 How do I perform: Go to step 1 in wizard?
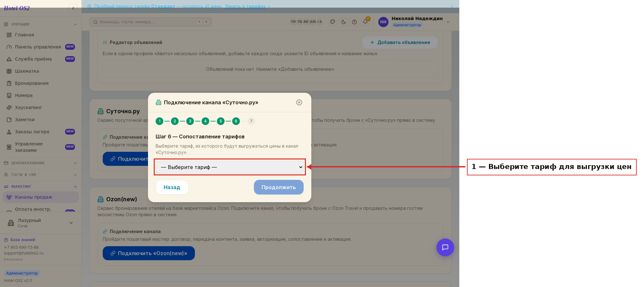pyautogui.click(x=159, y=121)
